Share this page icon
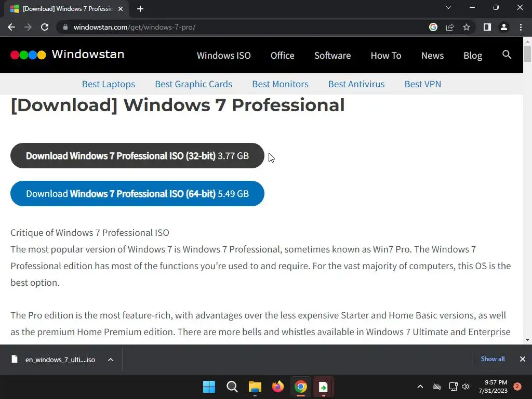The width and height of the screenshot is (532, 399). coord(450,27)
